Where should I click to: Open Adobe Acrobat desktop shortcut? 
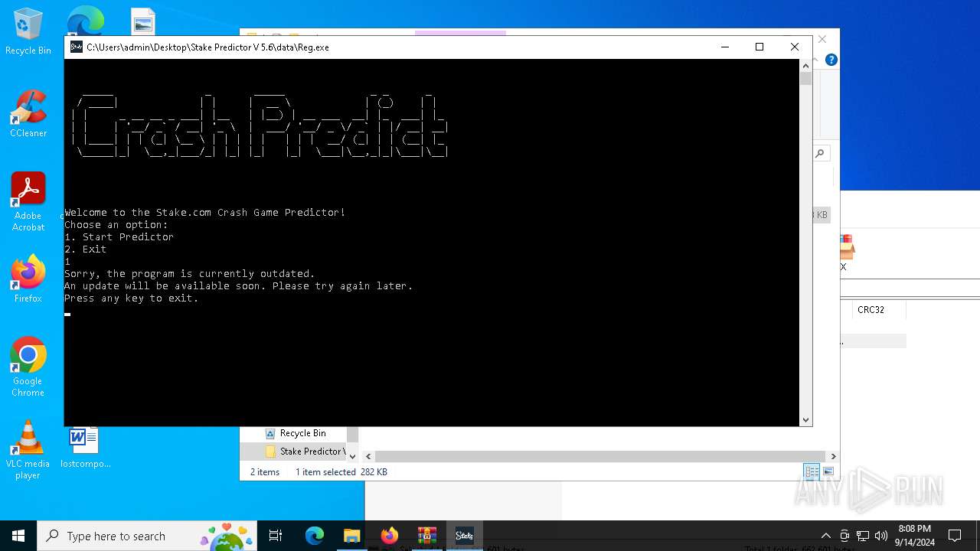(28, 201)
